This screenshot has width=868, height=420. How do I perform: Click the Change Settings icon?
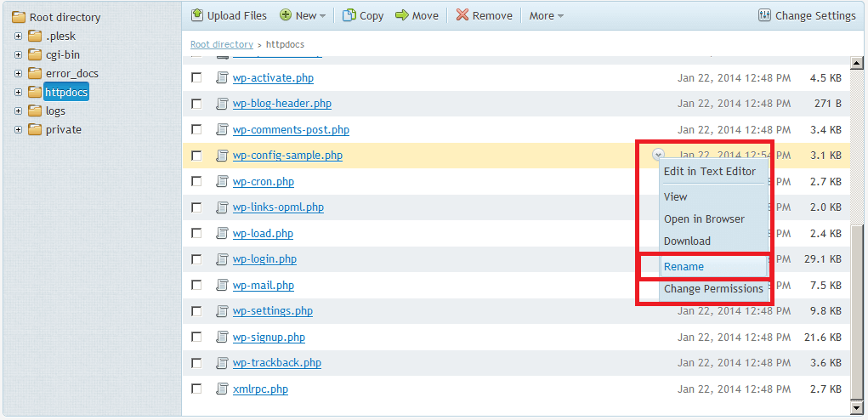(764, 15)
